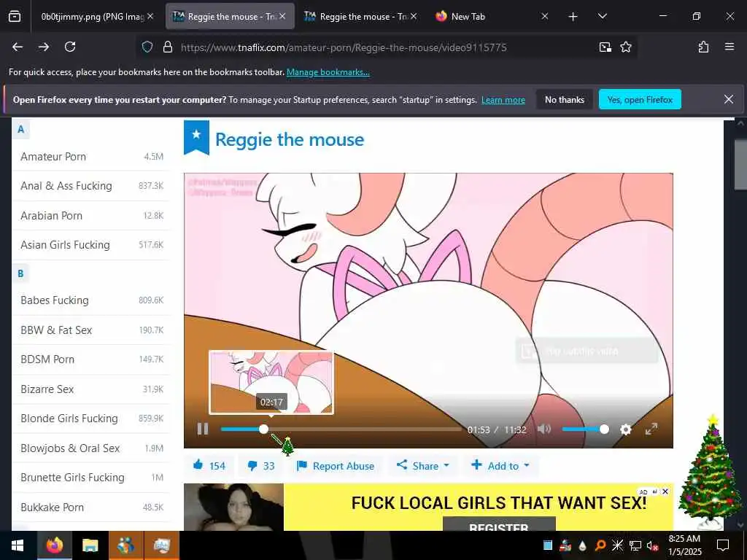747x560 pixels.
Task: Select the BDSM Porn category row
Action: point(91,359)
